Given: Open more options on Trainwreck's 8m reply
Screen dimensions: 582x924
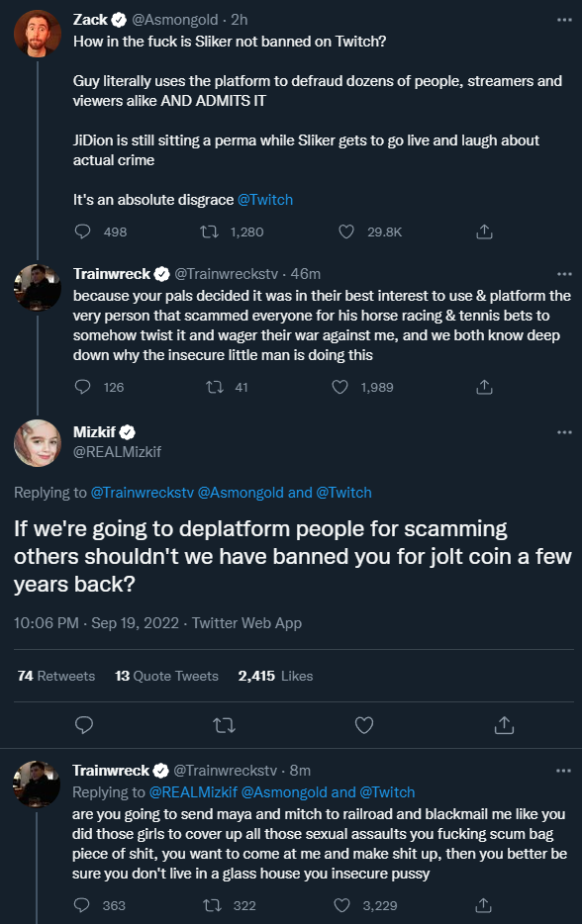Looking at the screenshot, I should (x=563, y=771).
